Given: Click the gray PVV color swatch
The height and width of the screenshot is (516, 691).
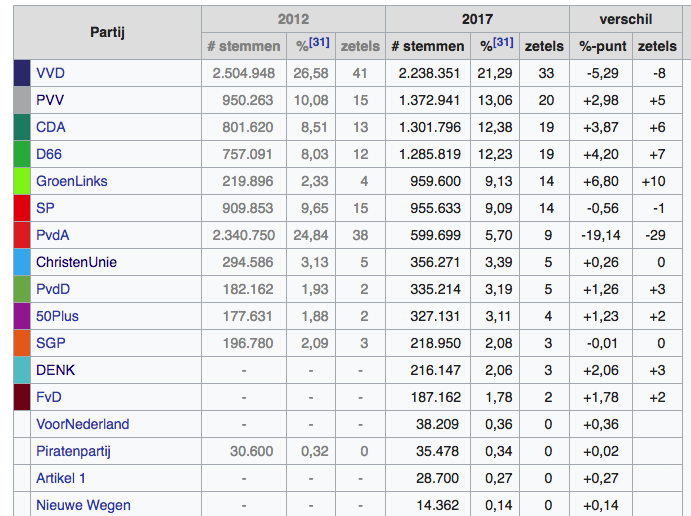Looking at the screenshot, I should 22,100.
